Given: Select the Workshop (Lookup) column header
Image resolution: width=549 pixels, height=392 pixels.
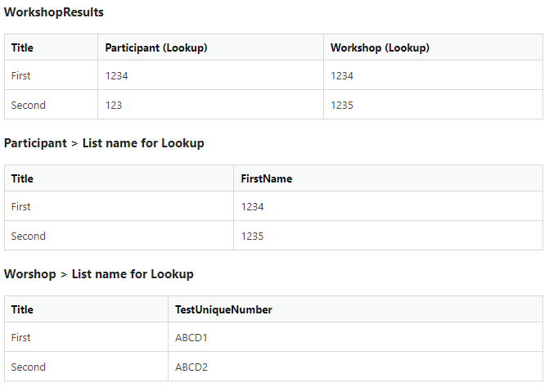Looking at the screenshot, I should 380,47.
